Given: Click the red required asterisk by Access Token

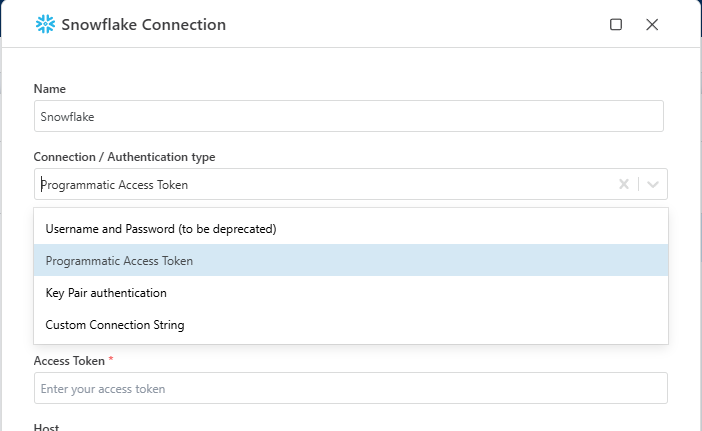Looking at the screenshot, I should point(111,360).
